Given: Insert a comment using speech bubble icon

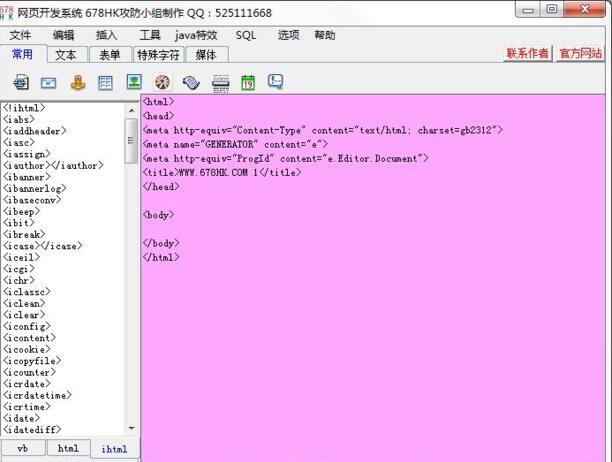Looking at the screenshot, I should [x=276, y=82].
